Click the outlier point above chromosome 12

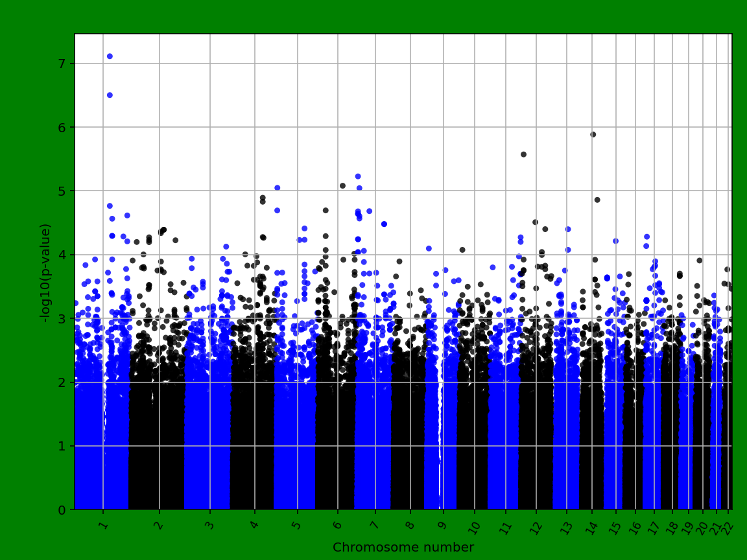(x=524, y=154)
